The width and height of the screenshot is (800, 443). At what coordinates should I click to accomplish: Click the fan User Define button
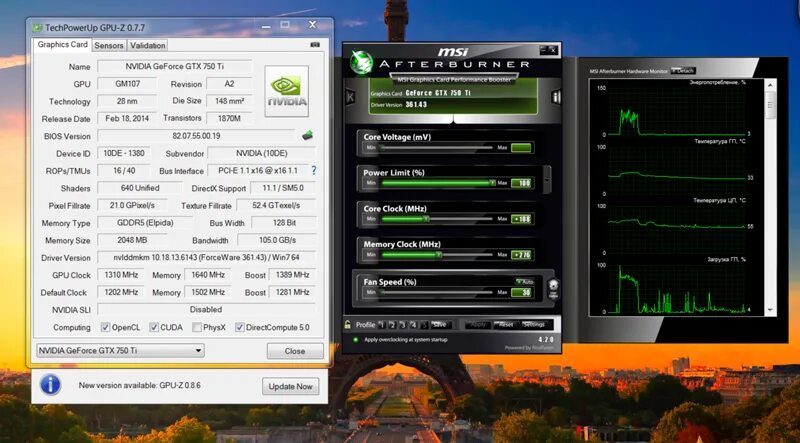(553, 289)
